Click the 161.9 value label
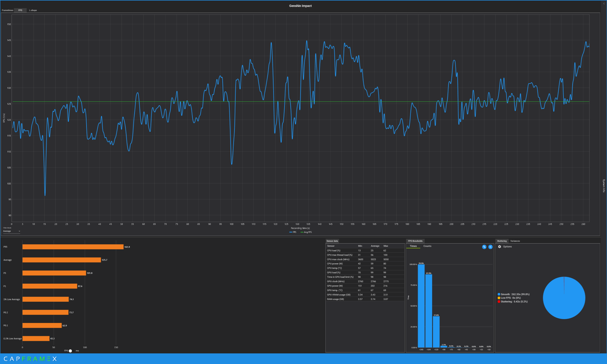 (127, 247)
